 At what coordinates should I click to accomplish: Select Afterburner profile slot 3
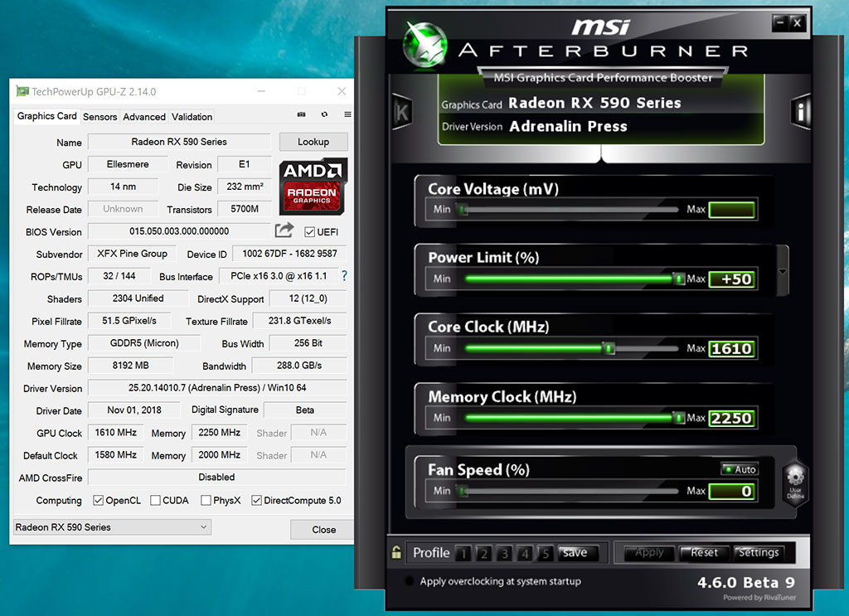pyautogui.click(x=505, y=553)
